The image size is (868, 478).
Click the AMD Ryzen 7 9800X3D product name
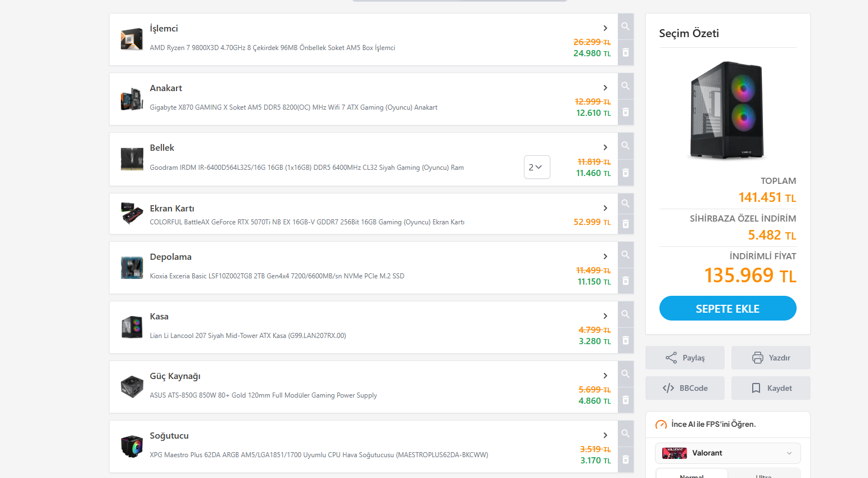[x=272, y=48]
